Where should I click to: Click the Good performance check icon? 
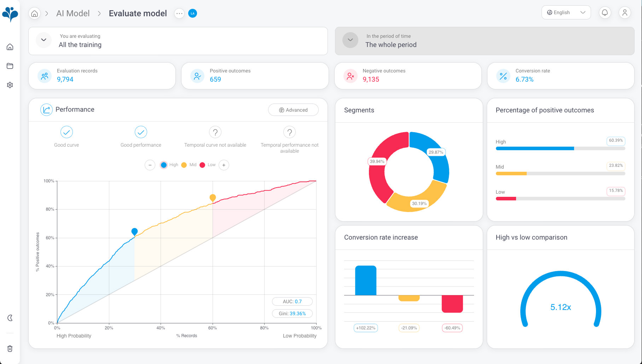(141, 132)
